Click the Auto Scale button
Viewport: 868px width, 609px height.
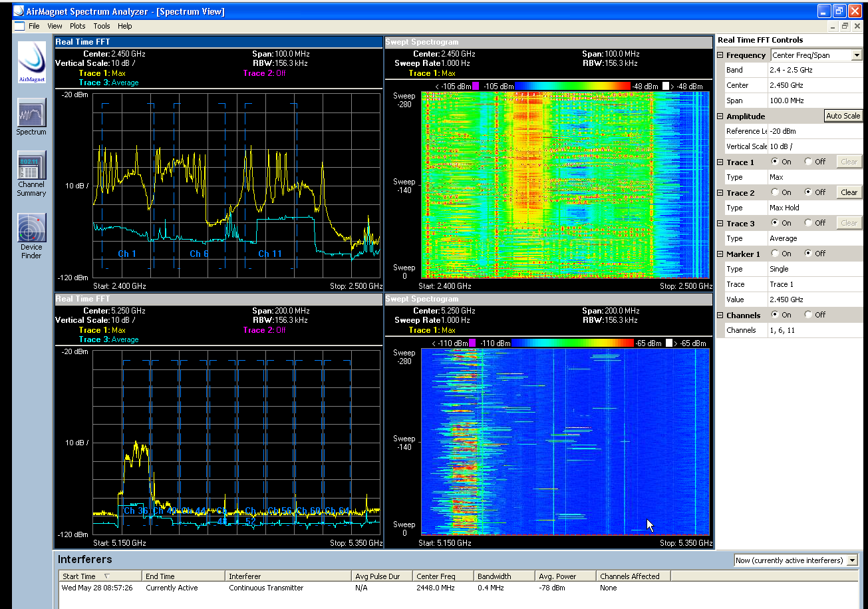point(843,116)
